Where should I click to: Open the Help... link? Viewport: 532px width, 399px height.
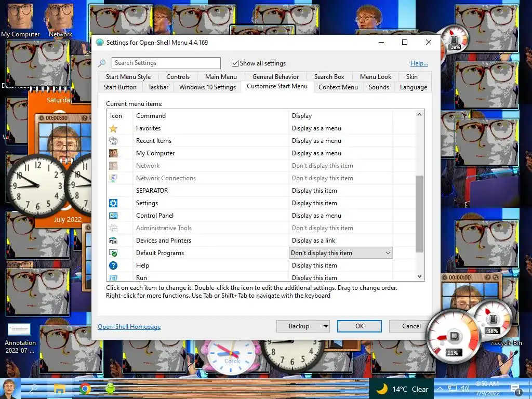pos(419,63)
